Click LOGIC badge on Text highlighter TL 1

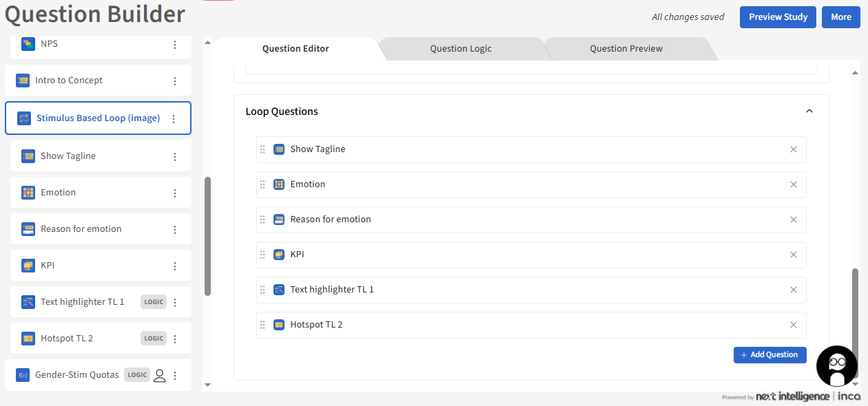click(x=154, y=302)
